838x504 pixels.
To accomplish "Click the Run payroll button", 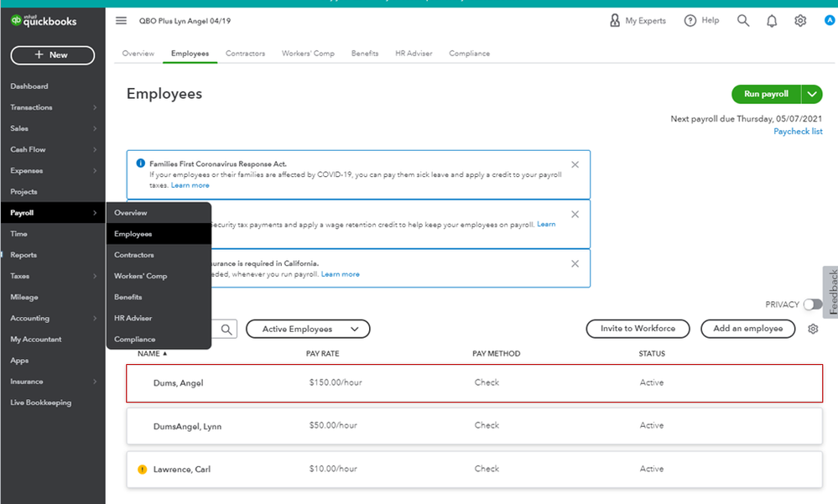I will tap(767, 94).
